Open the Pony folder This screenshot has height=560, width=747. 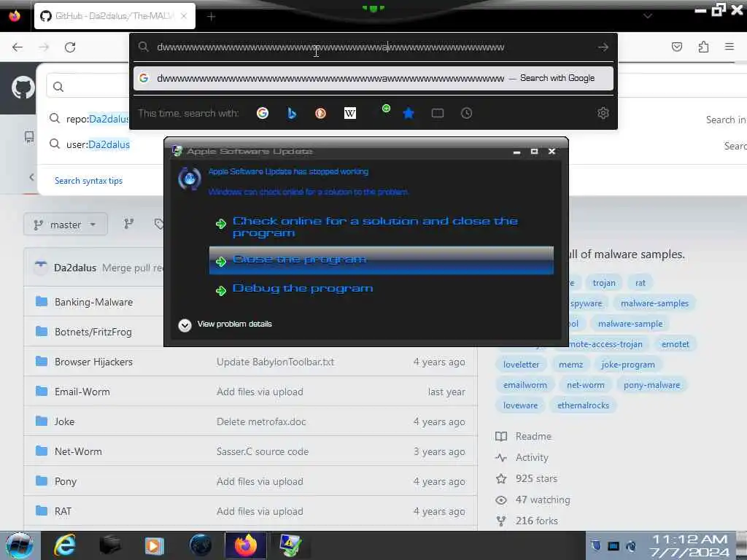[x=65, y=481]
